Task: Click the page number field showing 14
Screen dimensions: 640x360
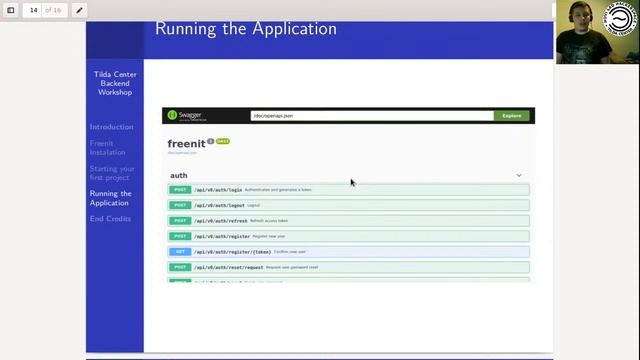Action: tap(33, 10)
